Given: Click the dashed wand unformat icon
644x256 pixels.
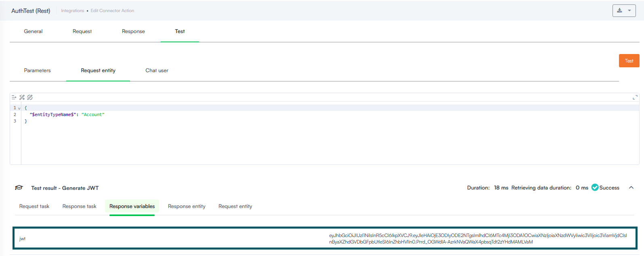Looking at the screenshot, I should (30, 97).
